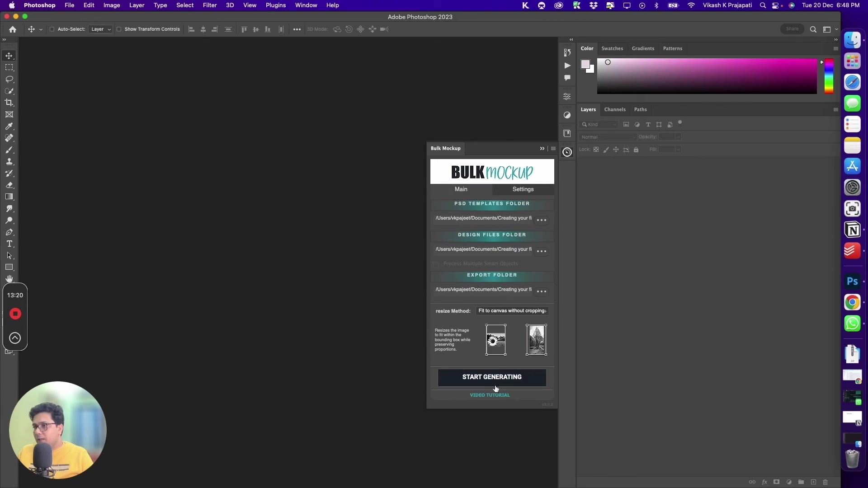Viewport: 868px width, 488px height.
Task: Enable Process Multiple Smart Objects
Action: point(436,264)
